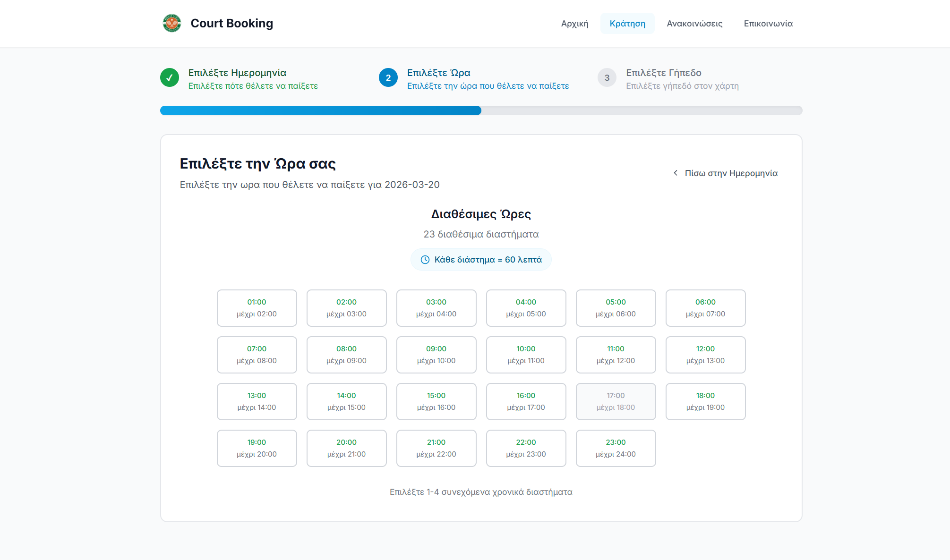
Task: Go to Ανακοινώσεις page
Action: point(694,24)
